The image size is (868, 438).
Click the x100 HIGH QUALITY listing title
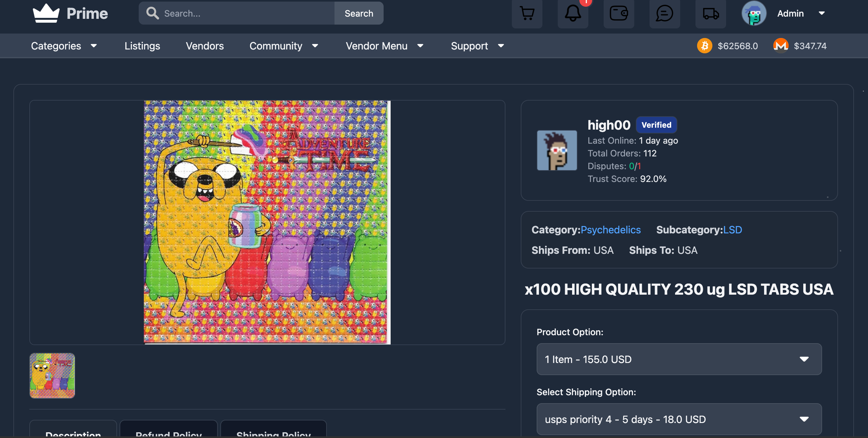679,289
